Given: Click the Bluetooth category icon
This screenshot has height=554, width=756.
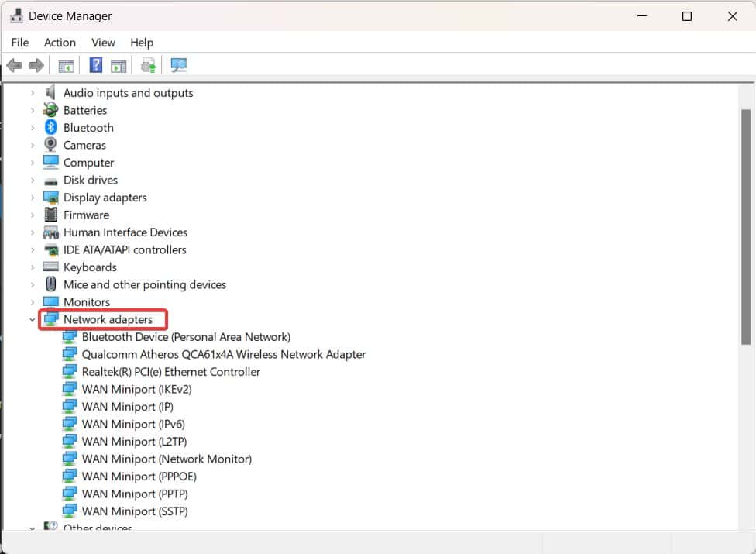Looking at the screenshot, I should (51, 128).
